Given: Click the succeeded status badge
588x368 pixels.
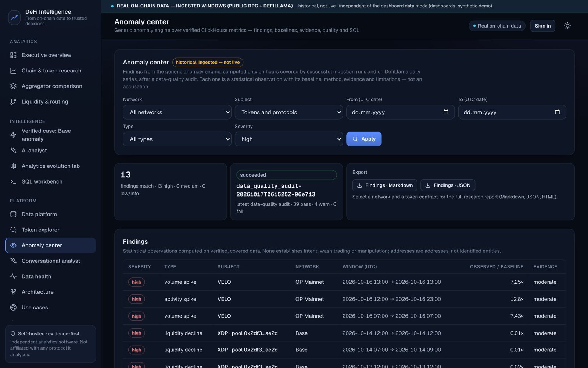Looking at the screenshot, I should [286, 175].
